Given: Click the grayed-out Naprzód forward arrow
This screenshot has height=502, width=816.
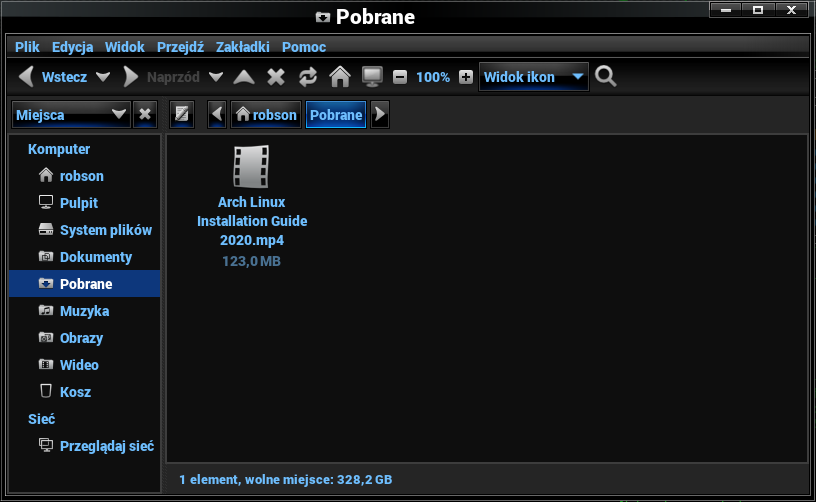Looking at the screenshot, I should coord(131,77).
